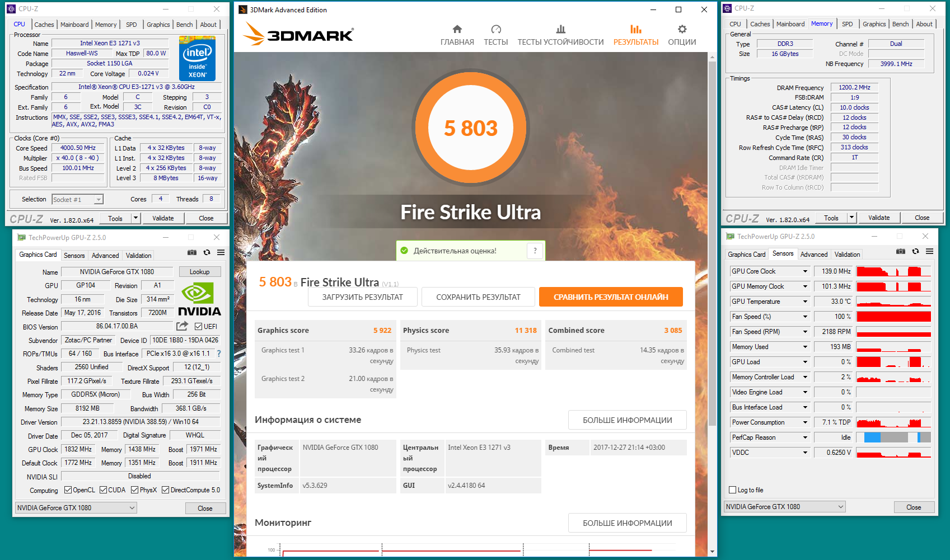The image size is (950, 560).
Task: Toggle the DirectCompute 5.0 checkbox
Action: point(165,490)
